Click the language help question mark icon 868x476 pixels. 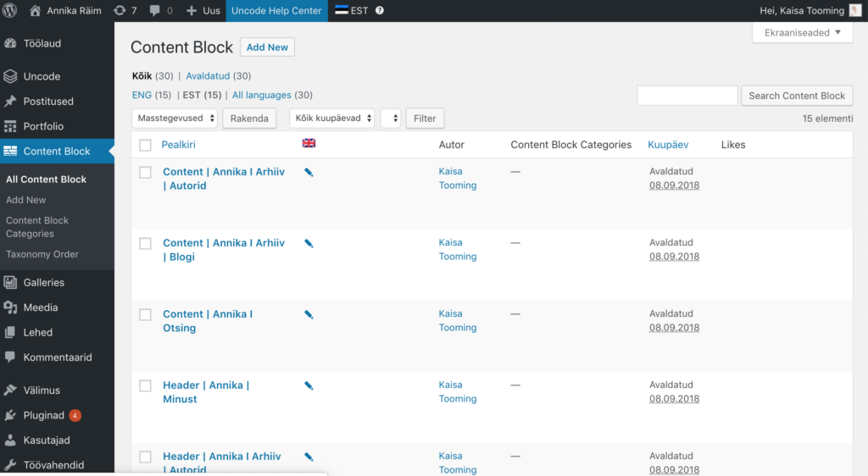click(379, 10)
